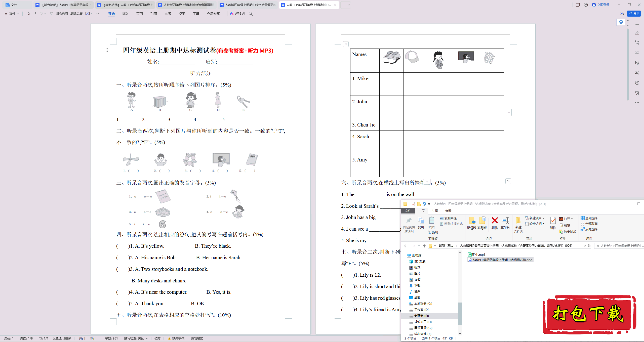The width and height of the screenshot is (644, 342).
Task: Expand New Item dropdown in Explorer
Action: 543,218
